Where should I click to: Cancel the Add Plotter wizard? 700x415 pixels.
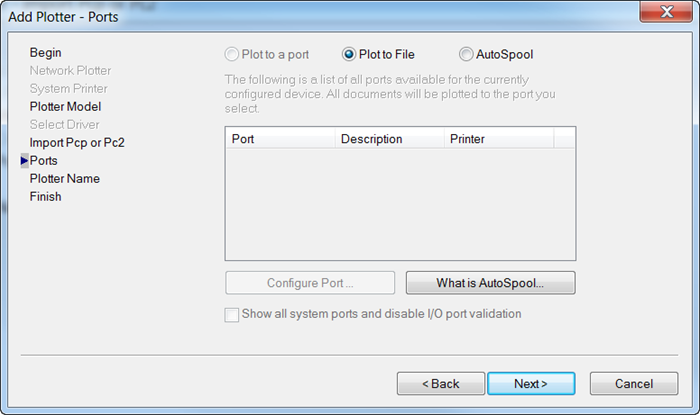pyautogui.click(x=634, y=384)
